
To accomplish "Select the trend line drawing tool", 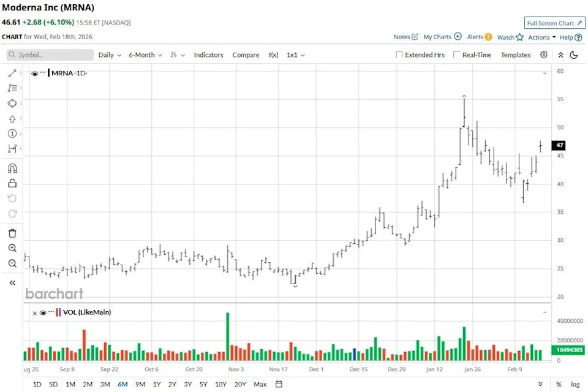I will click(12, 73).
